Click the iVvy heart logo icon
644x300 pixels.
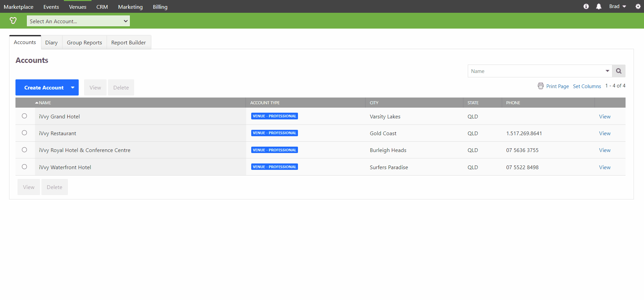pos(13,21)
